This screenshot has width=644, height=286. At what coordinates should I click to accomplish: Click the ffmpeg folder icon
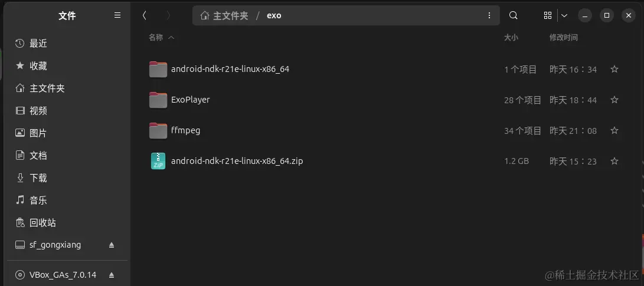pos(158,130)
